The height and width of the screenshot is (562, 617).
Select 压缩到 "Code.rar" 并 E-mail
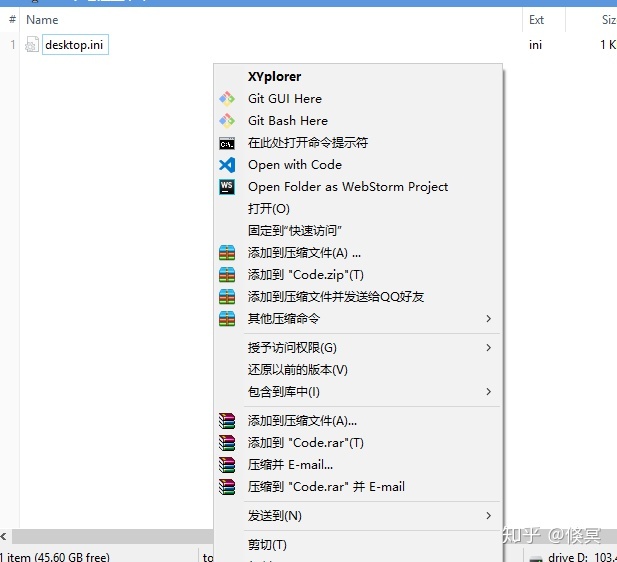(358, 487)
